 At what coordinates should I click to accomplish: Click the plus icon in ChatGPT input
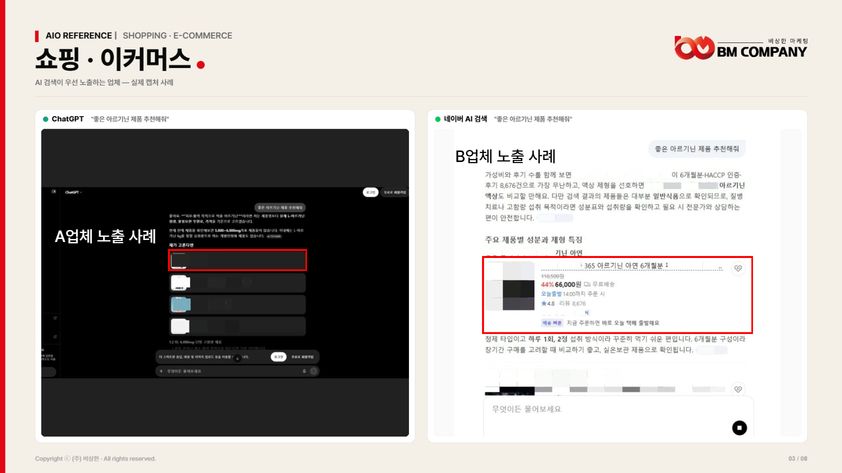click(x=161, y=371)
